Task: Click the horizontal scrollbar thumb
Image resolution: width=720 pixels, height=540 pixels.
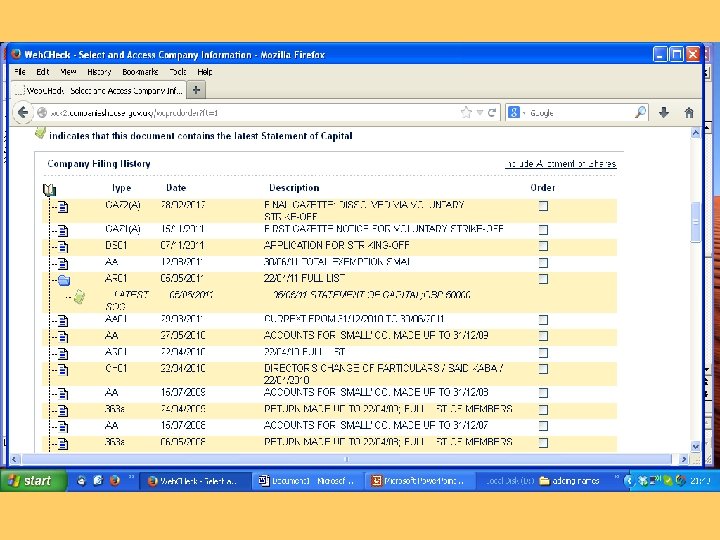Action: 347,459
